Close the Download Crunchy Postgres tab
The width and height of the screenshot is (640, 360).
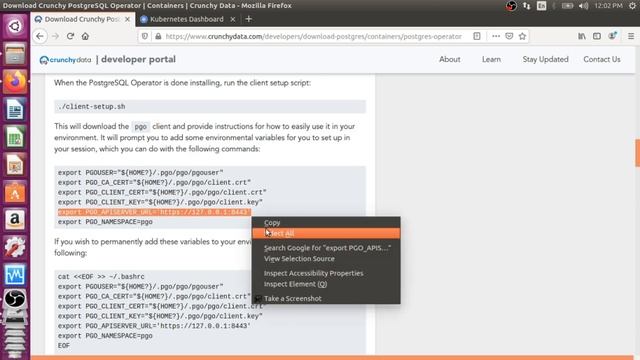[127, 19]
